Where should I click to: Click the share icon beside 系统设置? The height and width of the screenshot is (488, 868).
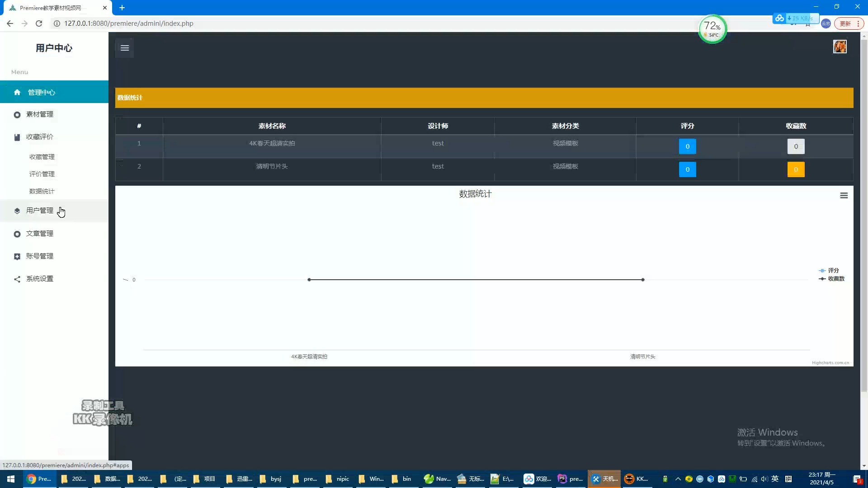(17, 279)
